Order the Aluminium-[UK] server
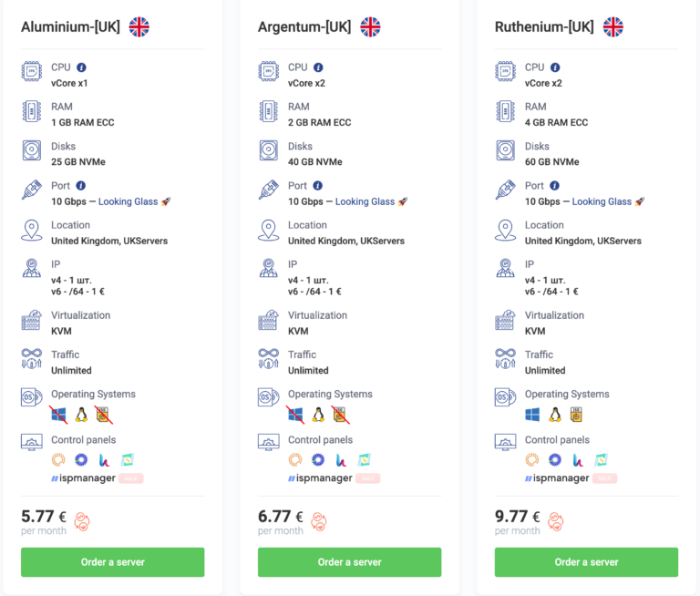 113,562
